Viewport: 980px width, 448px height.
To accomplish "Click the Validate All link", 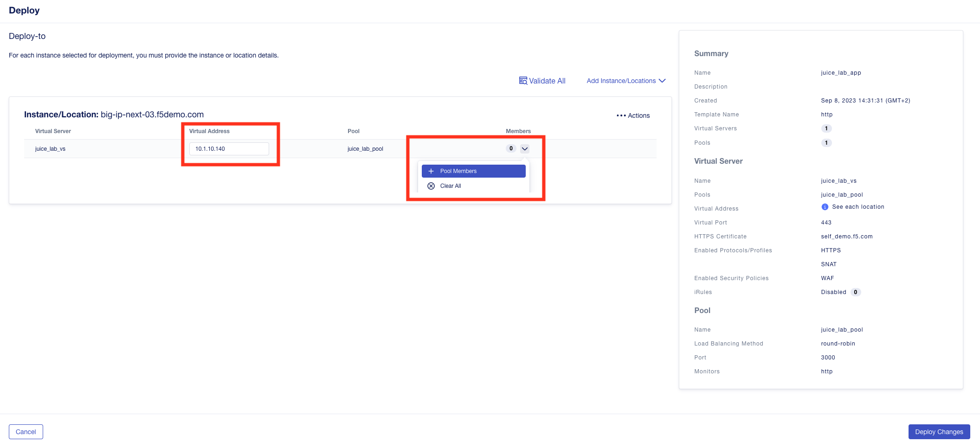I will 542,81.
